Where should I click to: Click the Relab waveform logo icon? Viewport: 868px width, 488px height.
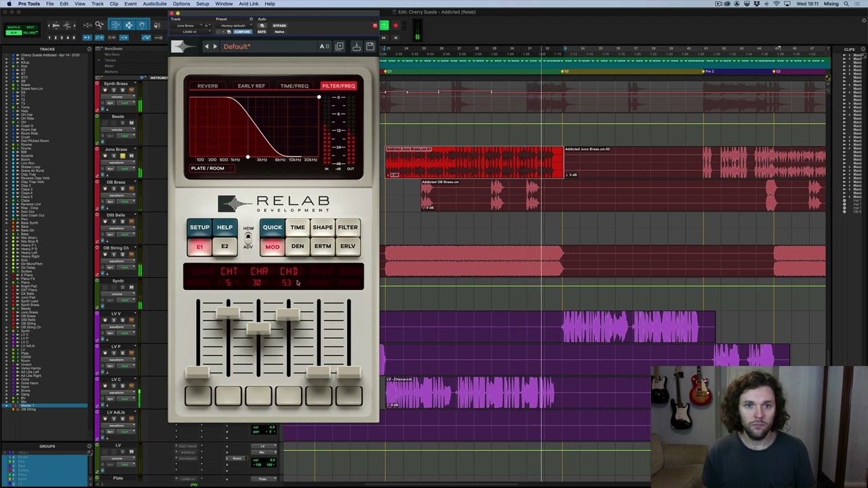click(183, 46)
